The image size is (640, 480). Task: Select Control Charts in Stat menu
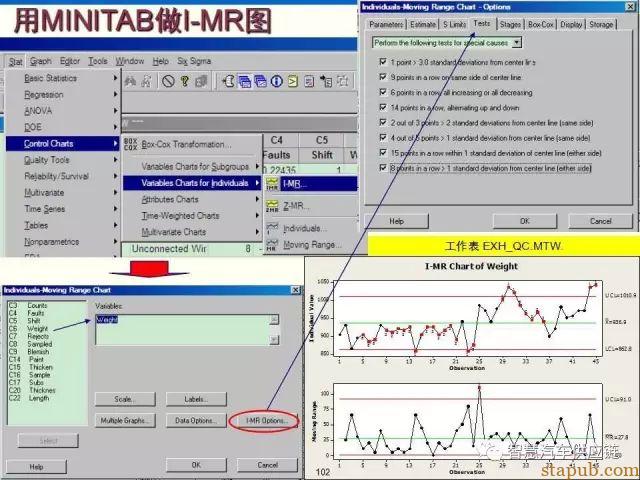[62, 144]
